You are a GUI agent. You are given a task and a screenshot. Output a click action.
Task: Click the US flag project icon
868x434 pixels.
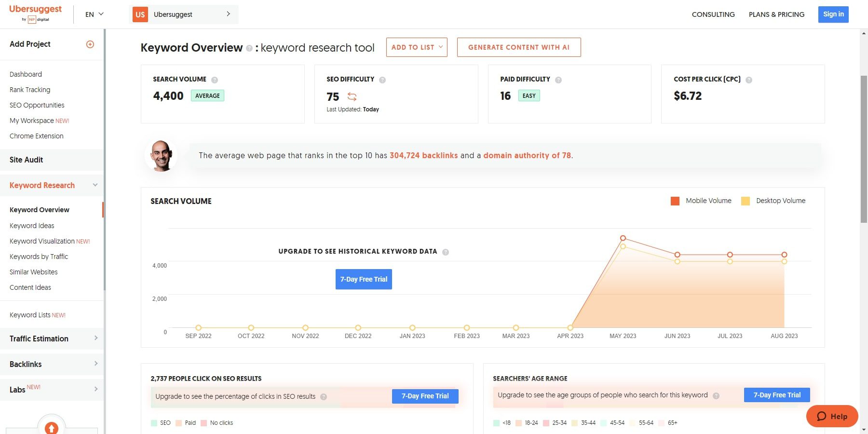coord(139,14)
